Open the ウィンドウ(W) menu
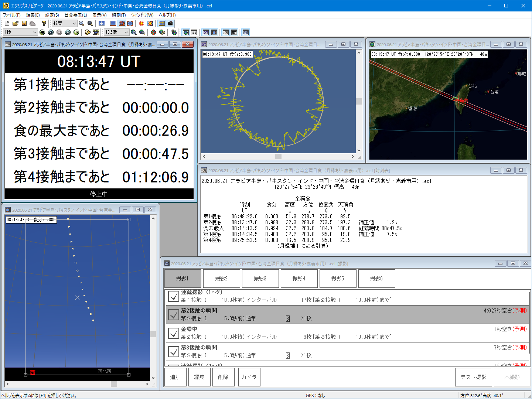The width and height of the screenshot is (532, 399). click(x=142, y=15)
